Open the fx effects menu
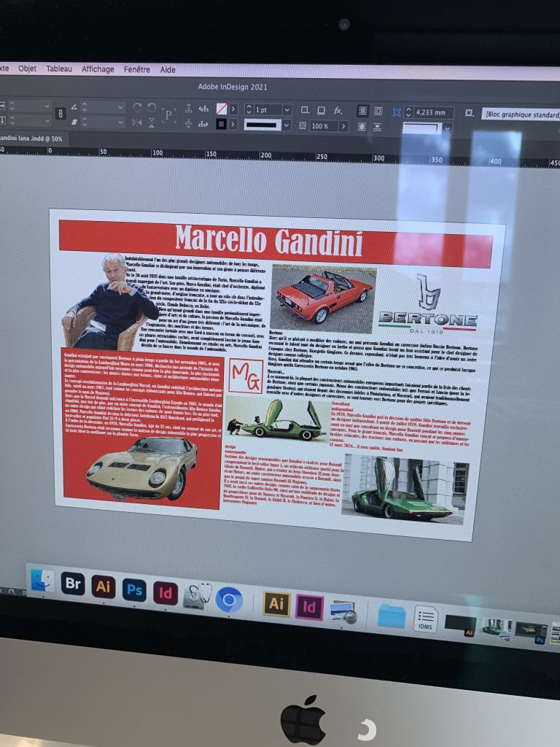560x747 pixels. (338, 111)
